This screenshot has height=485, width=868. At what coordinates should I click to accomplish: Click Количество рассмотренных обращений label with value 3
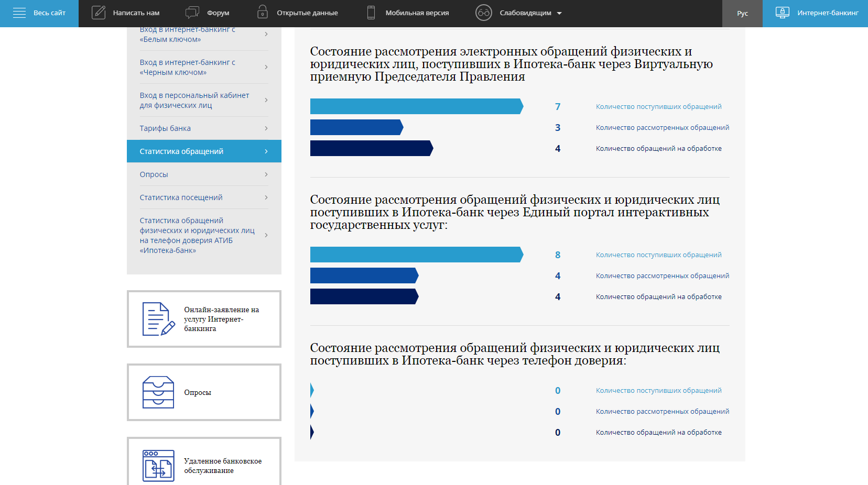(x=663, y=127)
